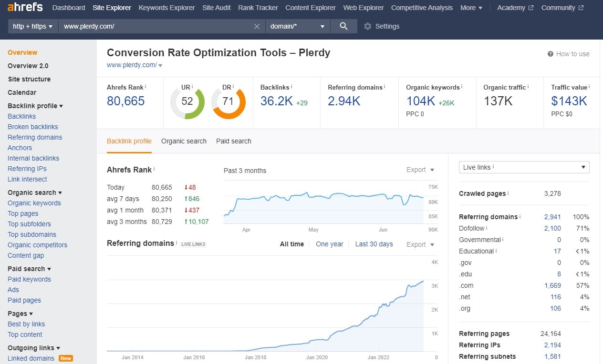This screenshot has width=603, height=364.
Task: Open Export dropdown for Ahrefs Rank chart
Action: pyautogui.click(x=420, y=170)
